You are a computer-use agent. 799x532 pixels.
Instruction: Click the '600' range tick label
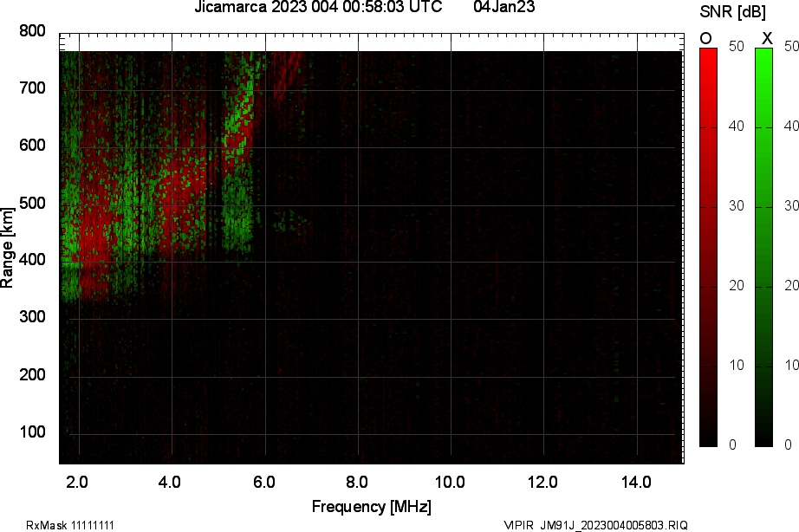[x=33, y=146]
